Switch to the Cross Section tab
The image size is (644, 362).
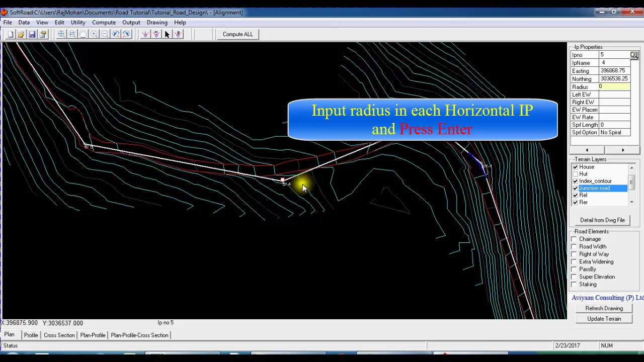(59, 335)
